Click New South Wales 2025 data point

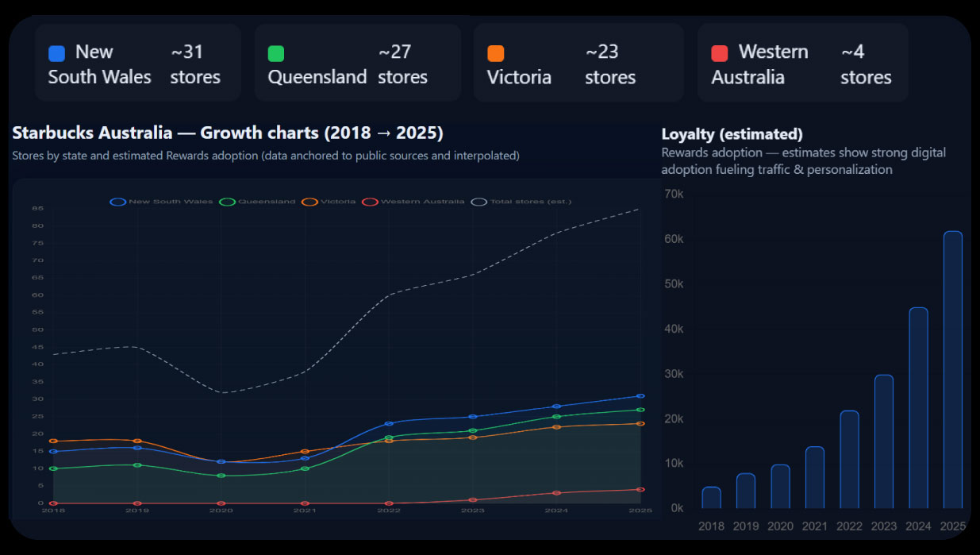coord(640,395)
